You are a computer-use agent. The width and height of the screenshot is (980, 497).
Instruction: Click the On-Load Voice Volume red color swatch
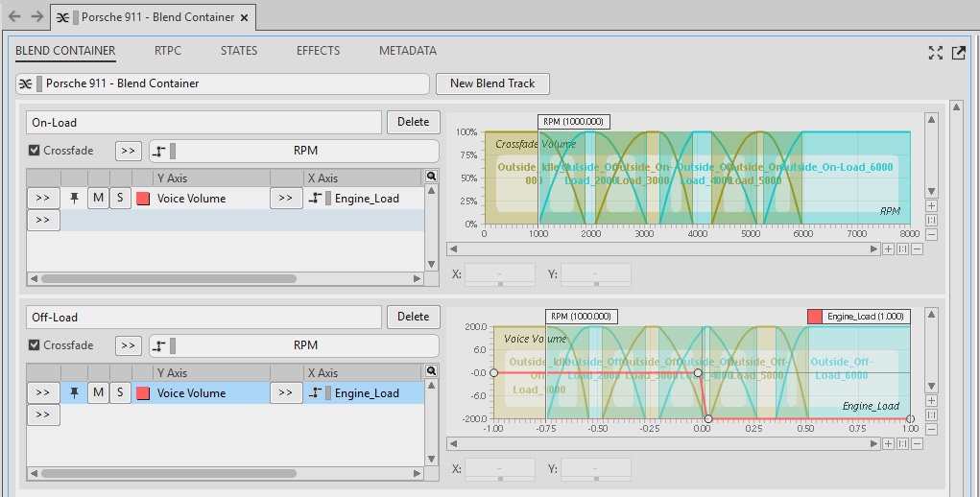coord(143,199)
